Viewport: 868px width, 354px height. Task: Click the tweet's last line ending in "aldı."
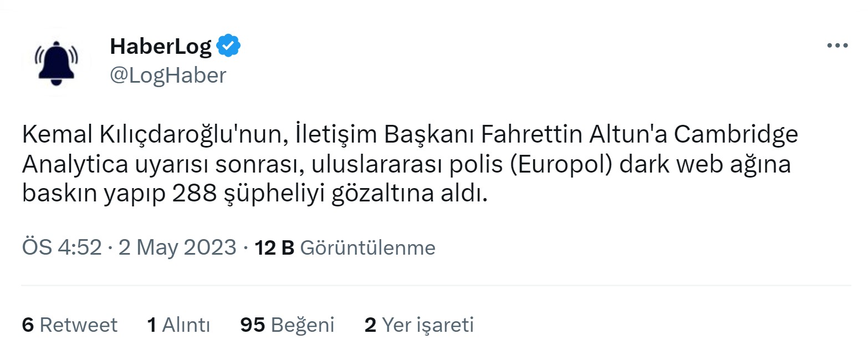click(255, 194)
